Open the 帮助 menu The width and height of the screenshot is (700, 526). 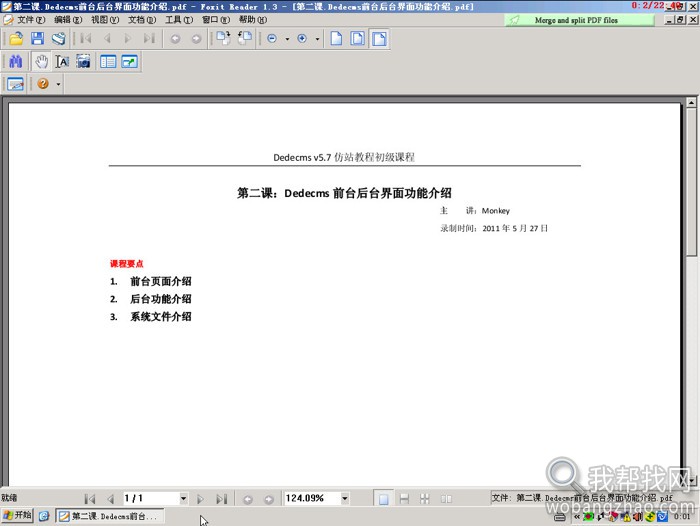pos(253,20)
